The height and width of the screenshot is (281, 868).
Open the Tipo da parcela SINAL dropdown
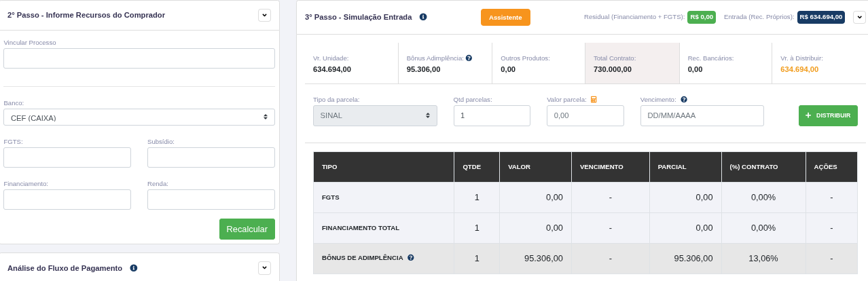[x=375, y=115]
